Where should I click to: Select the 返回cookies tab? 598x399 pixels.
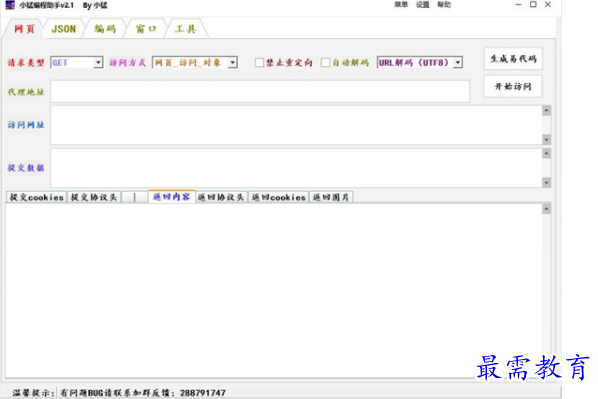pos(278,197)
